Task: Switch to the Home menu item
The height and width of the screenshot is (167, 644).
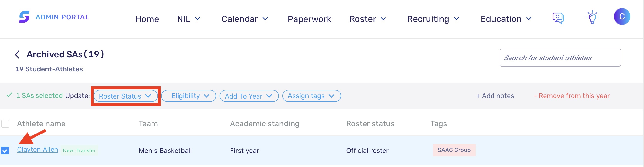Action: [147, 19]
